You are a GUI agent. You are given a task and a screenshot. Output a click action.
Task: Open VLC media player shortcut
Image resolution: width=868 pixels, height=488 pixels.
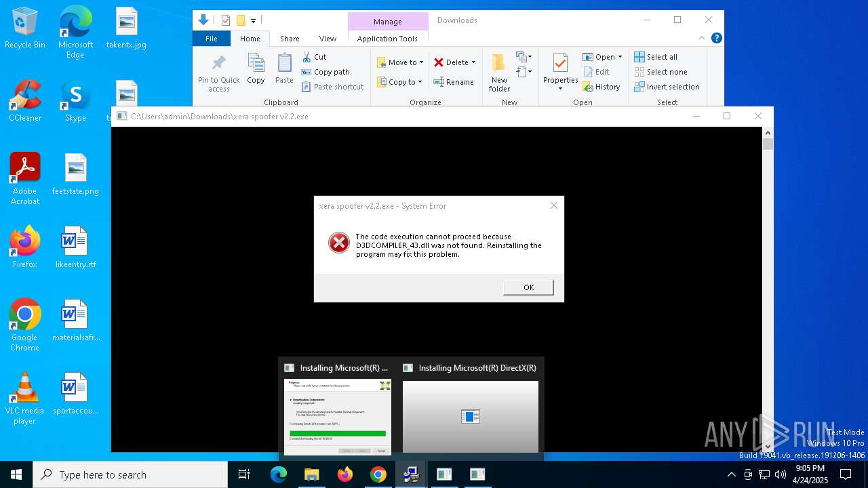pyautogui.click(x=25, y=399)
